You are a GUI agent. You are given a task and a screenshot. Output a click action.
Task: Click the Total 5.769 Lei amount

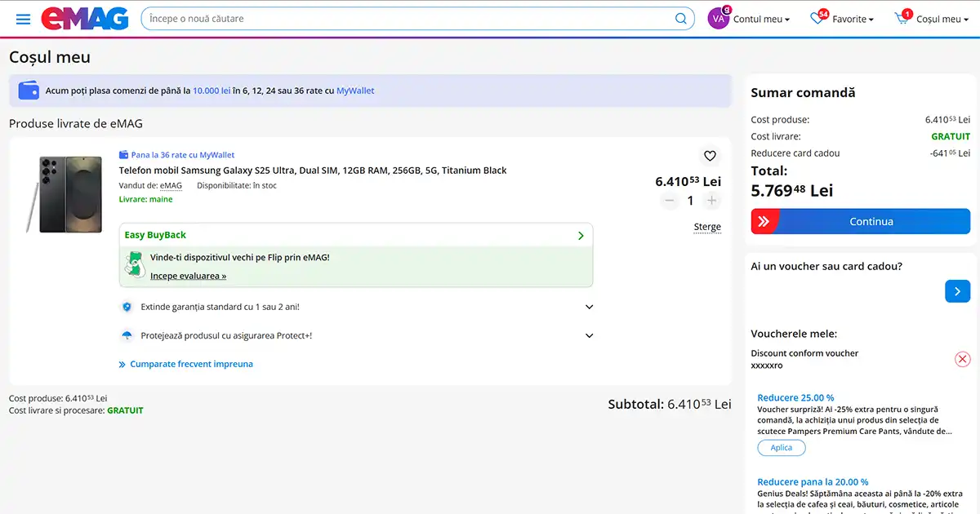point(791,190)
